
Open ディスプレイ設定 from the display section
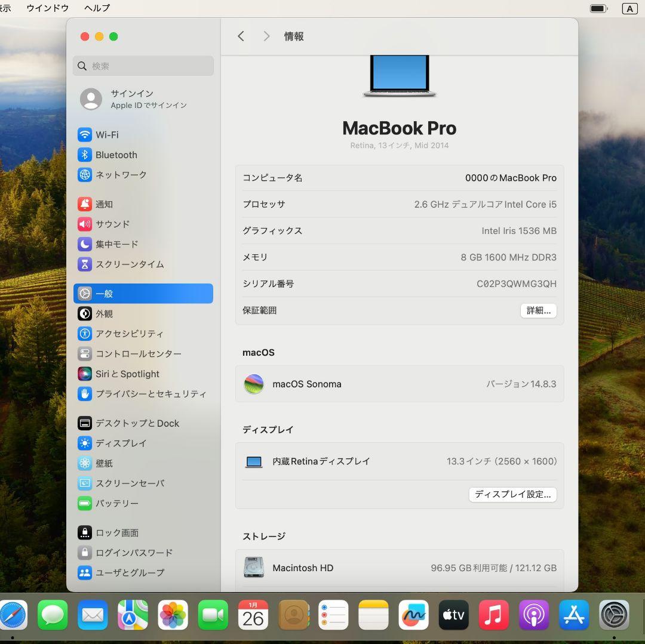click(x=512, y=494)
